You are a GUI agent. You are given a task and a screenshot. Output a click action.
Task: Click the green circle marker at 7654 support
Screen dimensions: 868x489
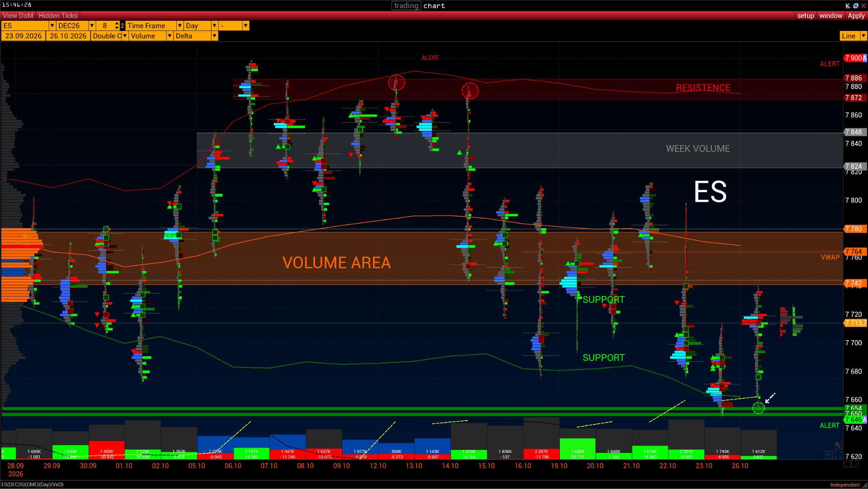[758, 408]
